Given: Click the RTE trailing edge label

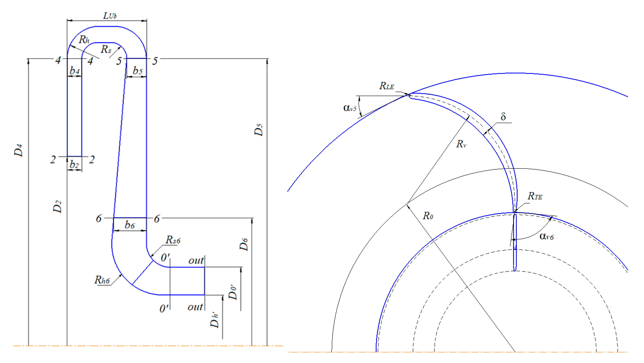Looking at the screenshot, I should point(535,196).
